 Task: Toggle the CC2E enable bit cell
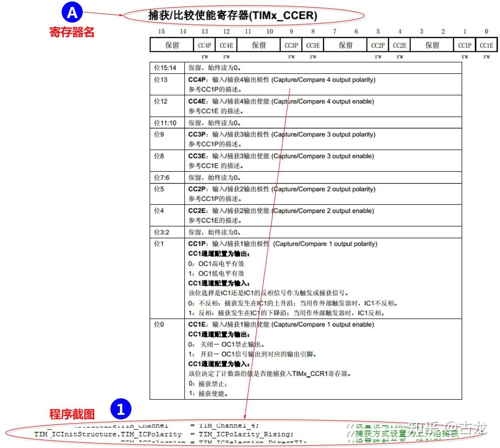399,45
